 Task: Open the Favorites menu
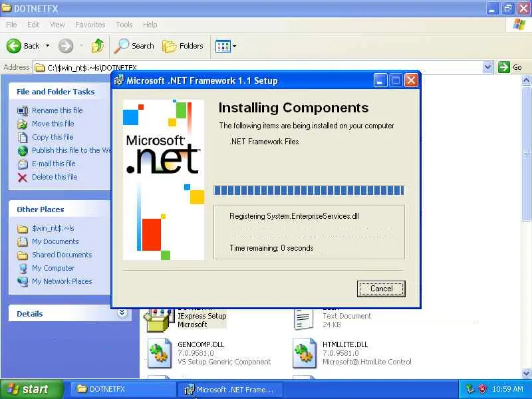[x=90, y=25]
